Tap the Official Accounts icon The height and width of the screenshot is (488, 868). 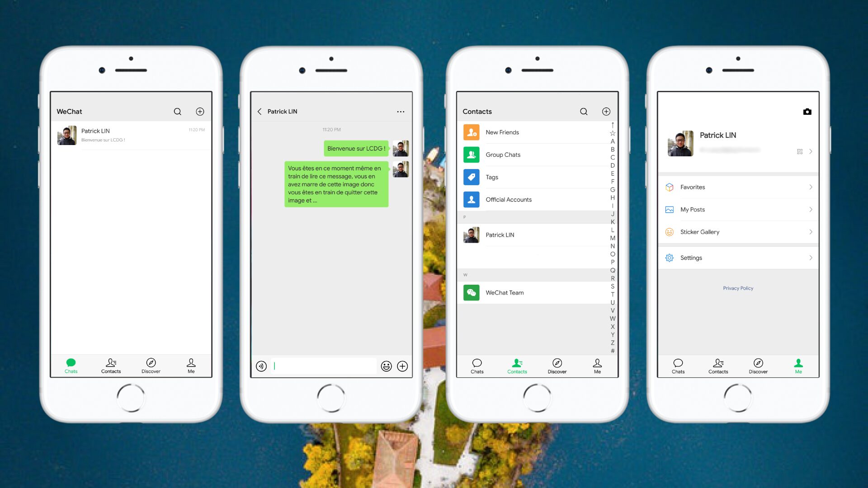pyautogui.click(x=472, y=199)
